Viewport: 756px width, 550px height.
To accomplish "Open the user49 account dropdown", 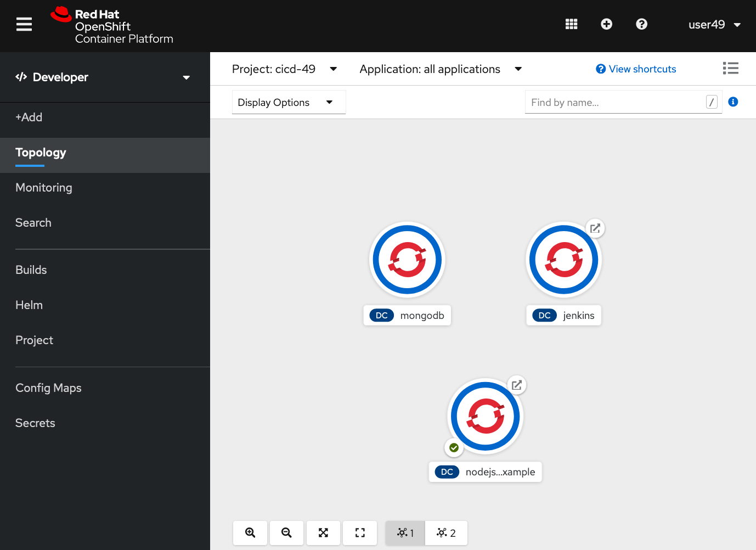I will click(x=714, y=25).
